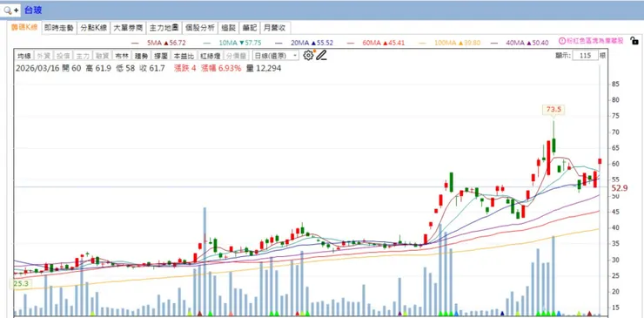Image resolution: width=644 pixels, height=318 pixels.
Task: Switch to the 大單券商 tab
Action: point(128,28)
